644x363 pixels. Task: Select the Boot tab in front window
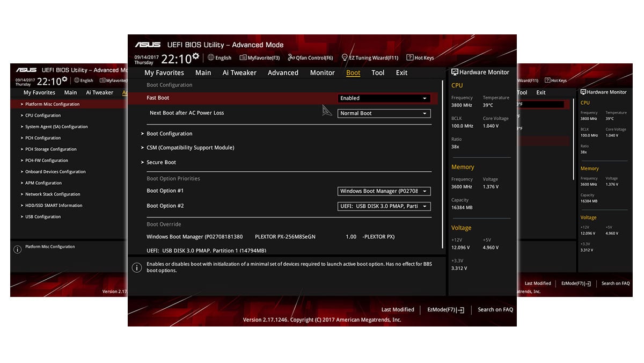coord(353,73)
